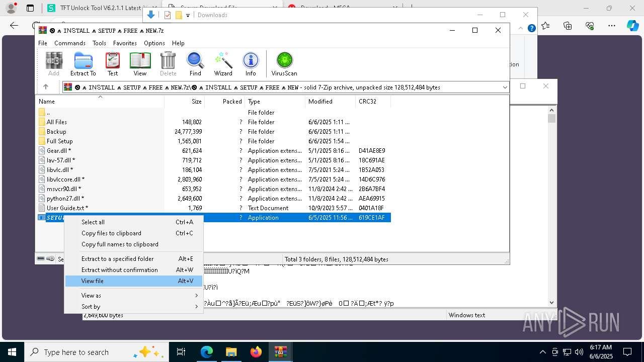Image resolution: width=644 pixels, height=362 pixels.
Task: Choose View file in context menu
Action: tap(133, 281)
